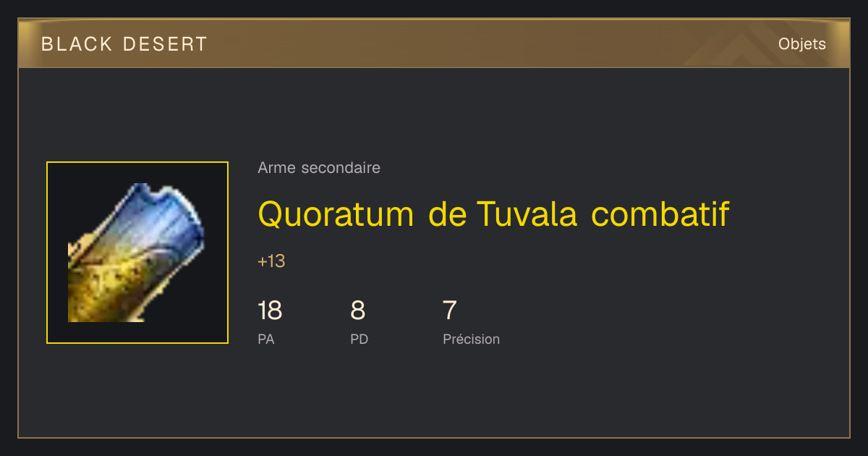Select the +13 enhancement level
The width and height of the screenshot is (868, 456).
click(271, 261)
